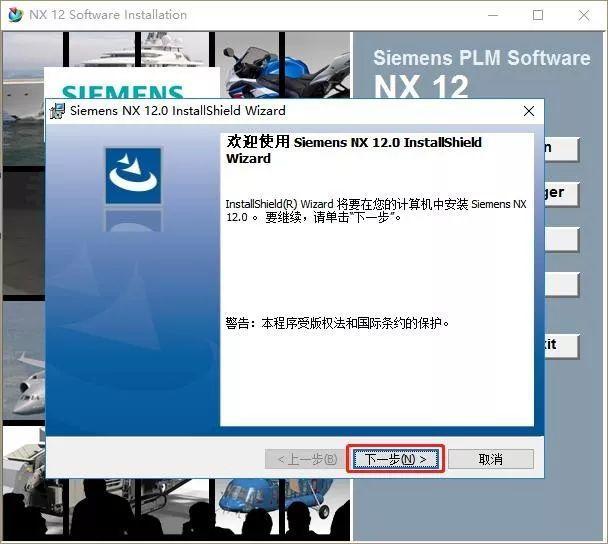The height and width of the screenshot is (544, 608).
Task: Click the InstallShield Wizard title bar text
Action: 178,111
